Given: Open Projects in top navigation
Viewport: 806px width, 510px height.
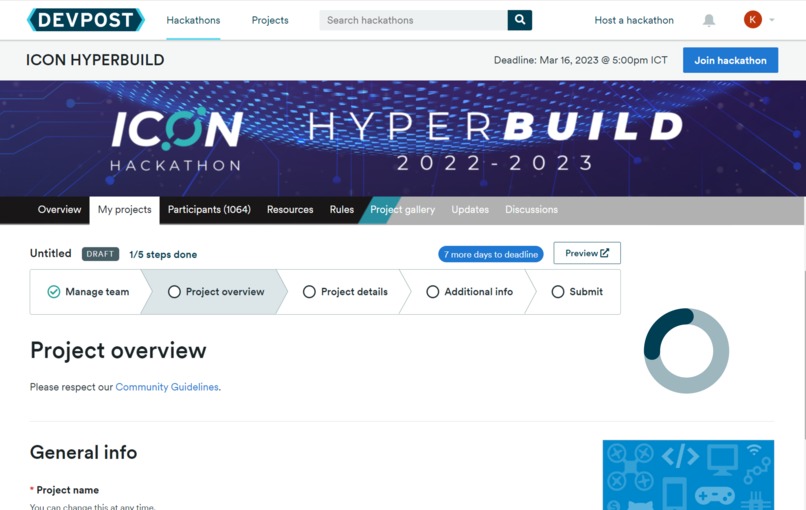Looking at the screenshot, I should (x=270, y=20).
